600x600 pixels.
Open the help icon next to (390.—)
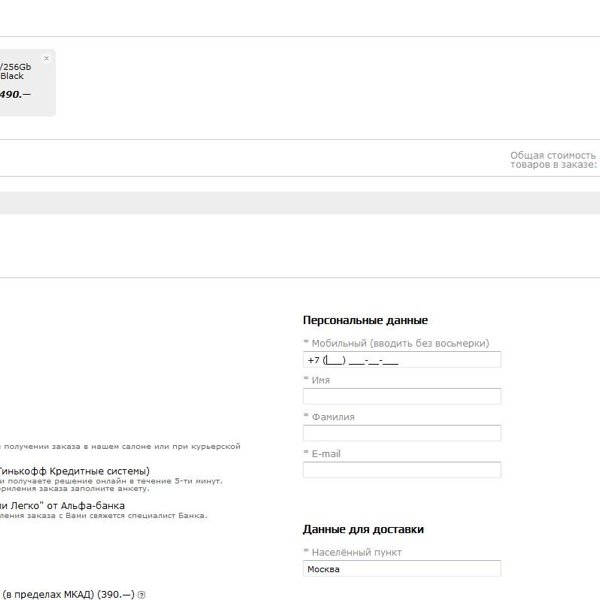pos(141,595)
